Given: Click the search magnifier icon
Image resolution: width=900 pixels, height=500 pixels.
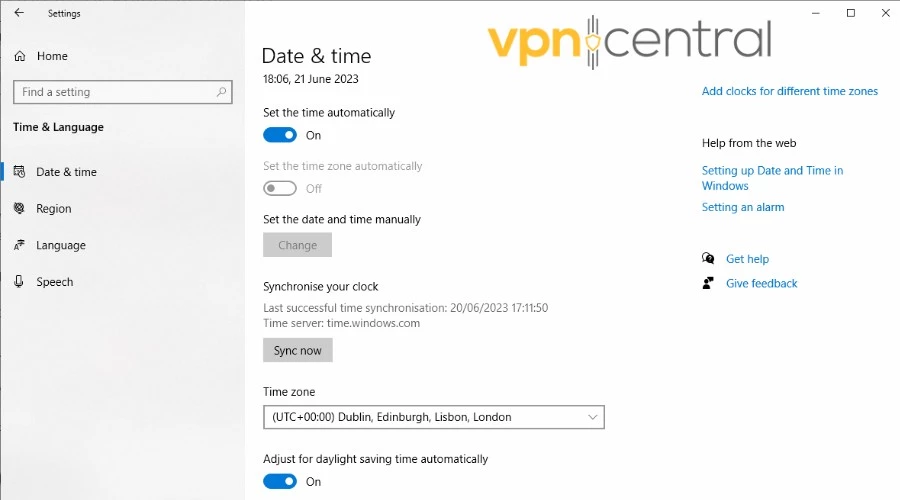Looking at the screenshot, I should point(221,92).
